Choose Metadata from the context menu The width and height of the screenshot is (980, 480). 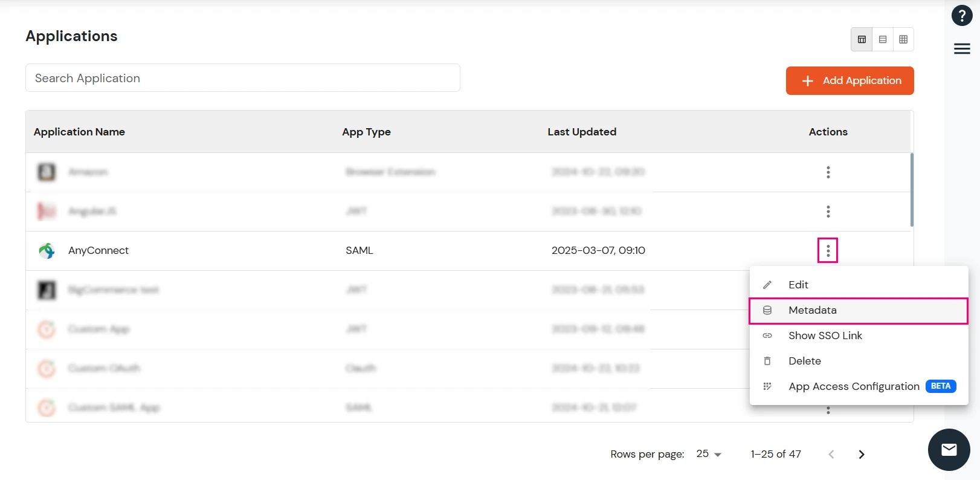click(859, 310)
